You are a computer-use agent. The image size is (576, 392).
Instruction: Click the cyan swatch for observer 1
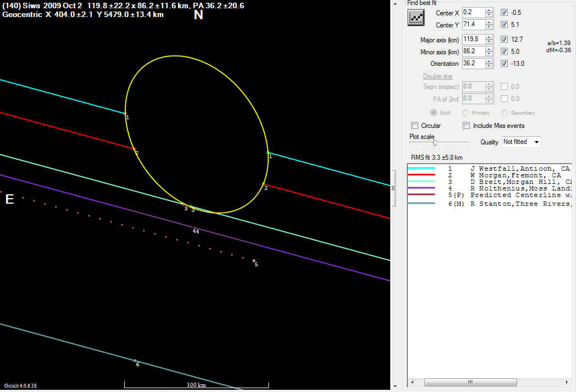pos(422,168)
